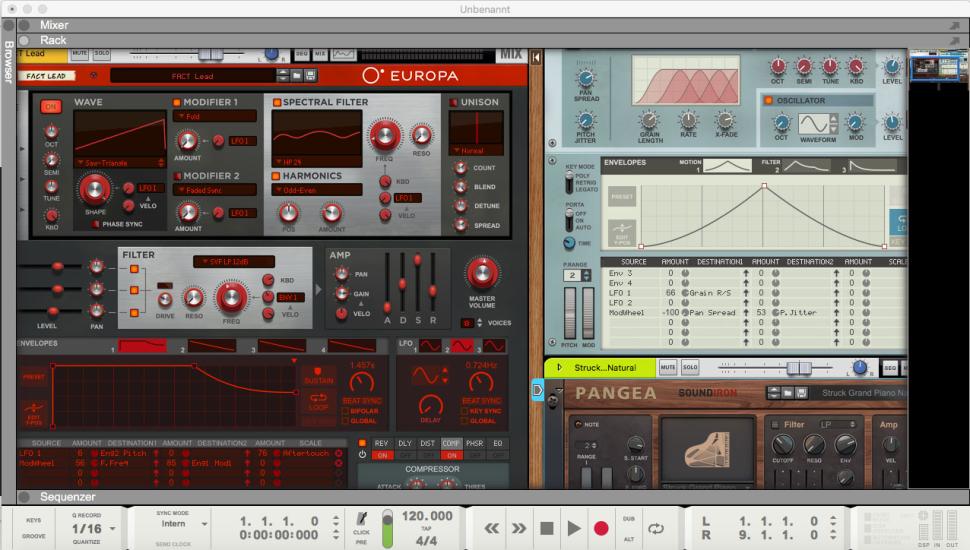Check the envelope Bipolar checkbox

(x=345, y=411)
